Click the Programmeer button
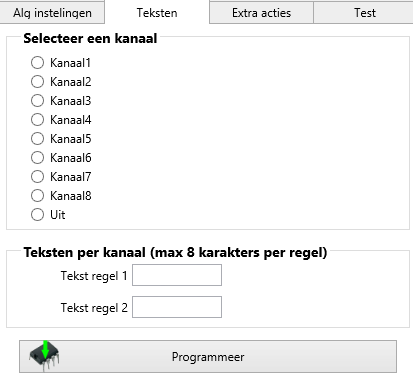413x376 pixels. (x=208, y=356)
